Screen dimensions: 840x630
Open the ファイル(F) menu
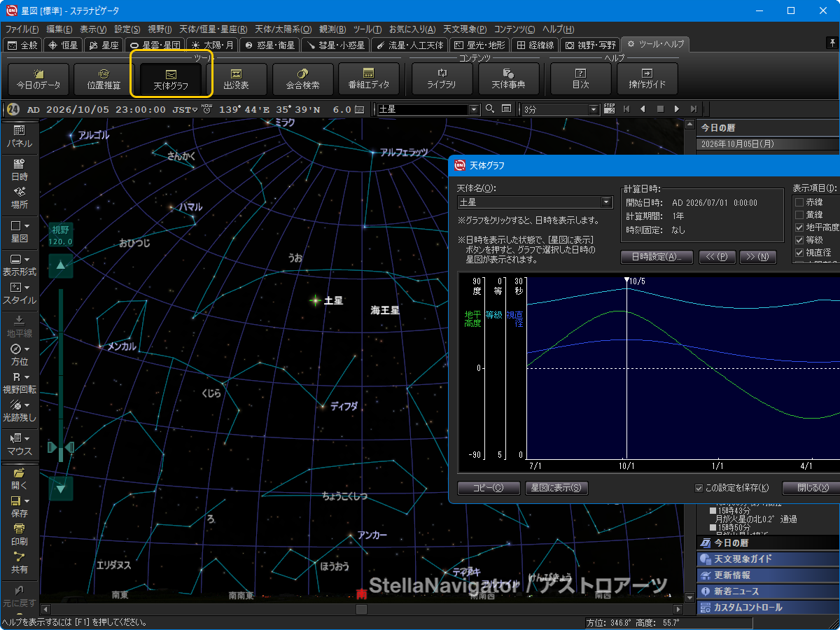click(x=22, y=29)
